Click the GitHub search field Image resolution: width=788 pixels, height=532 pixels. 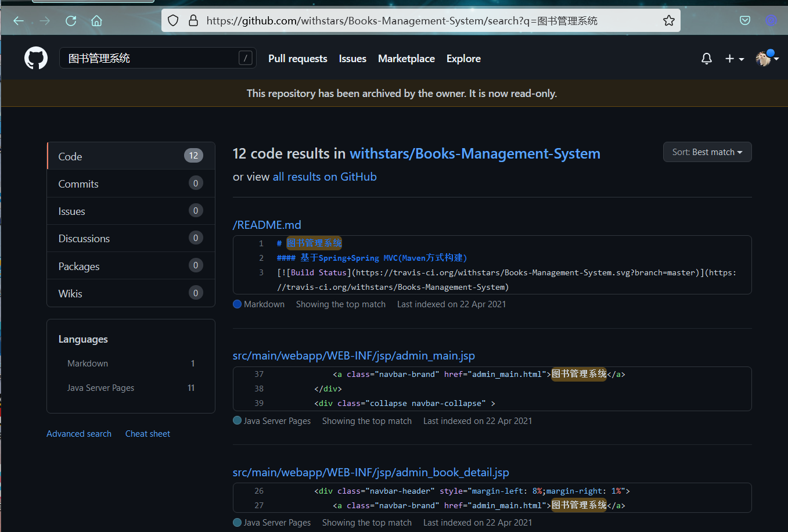(157, 58)
